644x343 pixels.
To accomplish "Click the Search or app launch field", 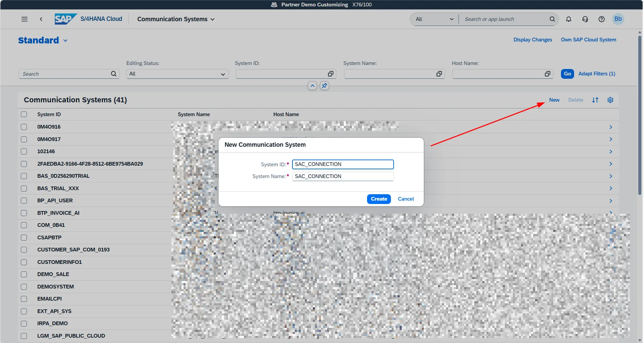I will pos(504,19).
